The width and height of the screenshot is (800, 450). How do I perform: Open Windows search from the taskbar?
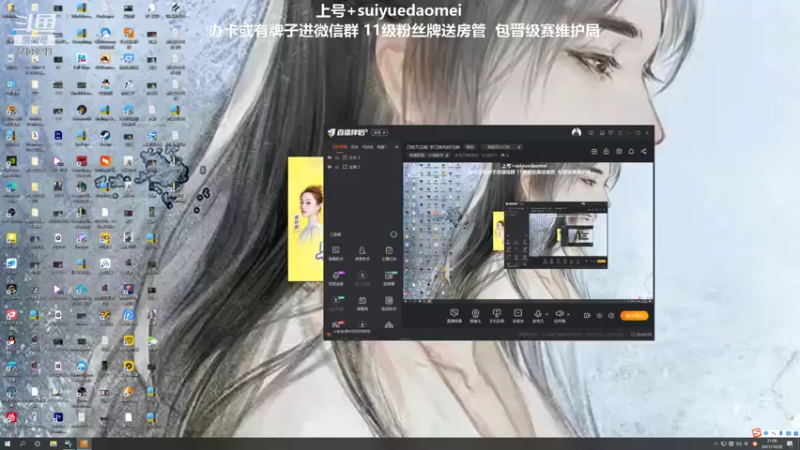pyautogui.click(x=22, y=444)
